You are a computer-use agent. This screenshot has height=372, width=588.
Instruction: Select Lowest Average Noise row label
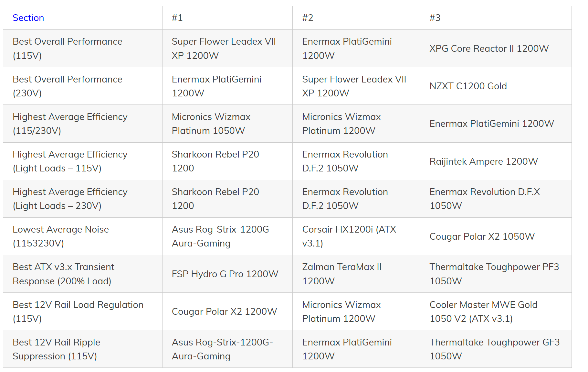60,236
